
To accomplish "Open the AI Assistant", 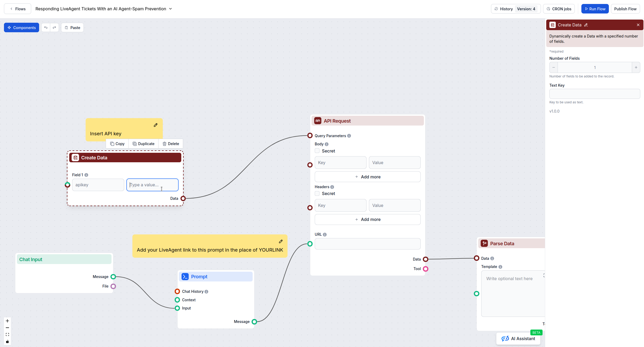I will (518, 339).
